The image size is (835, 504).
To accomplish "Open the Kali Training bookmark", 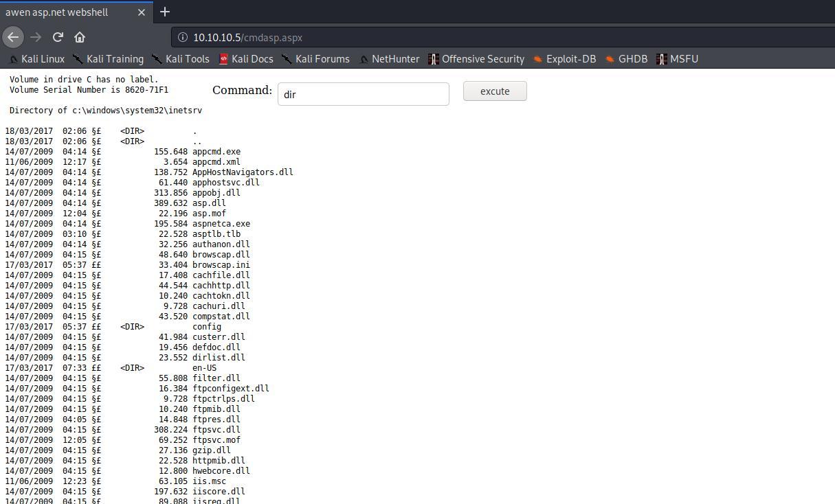I will (109, 59).
